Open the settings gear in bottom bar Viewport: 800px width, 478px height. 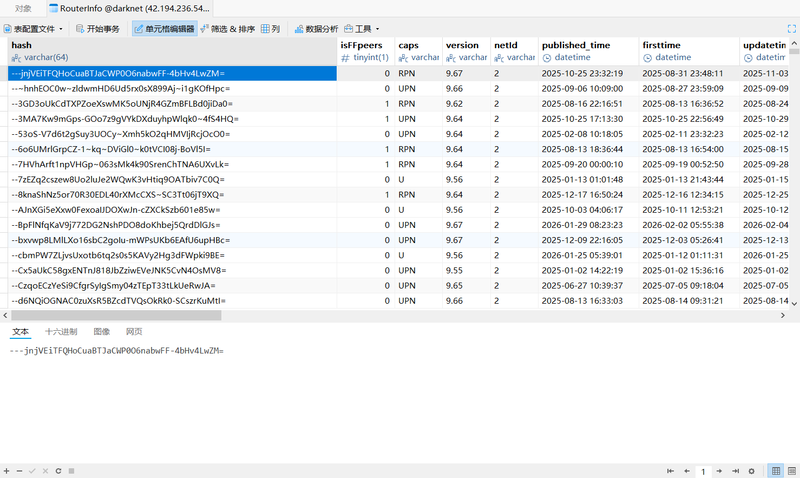(x=749, y=470)
